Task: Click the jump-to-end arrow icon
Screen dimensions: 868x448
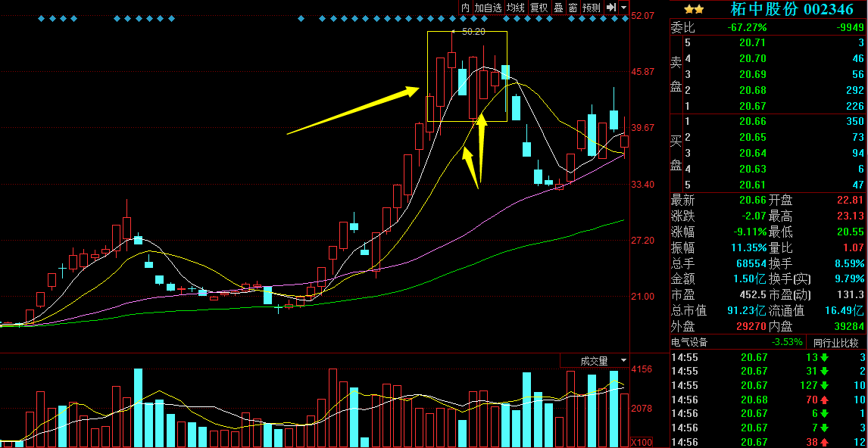Action: (x=610, y=8)
